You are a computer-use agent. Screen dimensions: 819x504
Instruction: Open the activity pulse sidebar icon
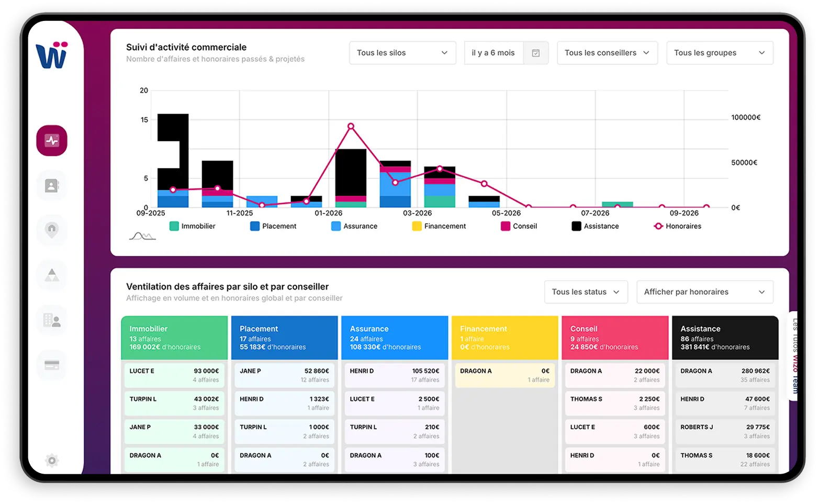click(x=52, y=140)
